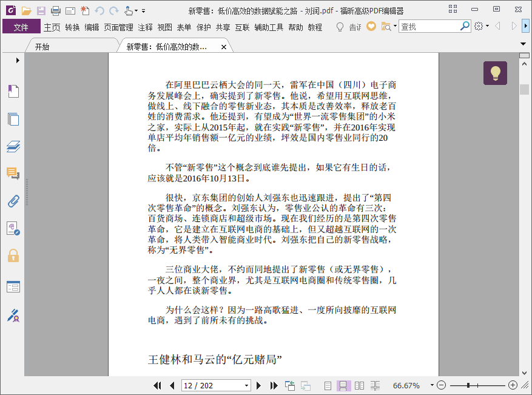532x395 pixels.
Task: Open the Security lock panel
Action: 13,255
